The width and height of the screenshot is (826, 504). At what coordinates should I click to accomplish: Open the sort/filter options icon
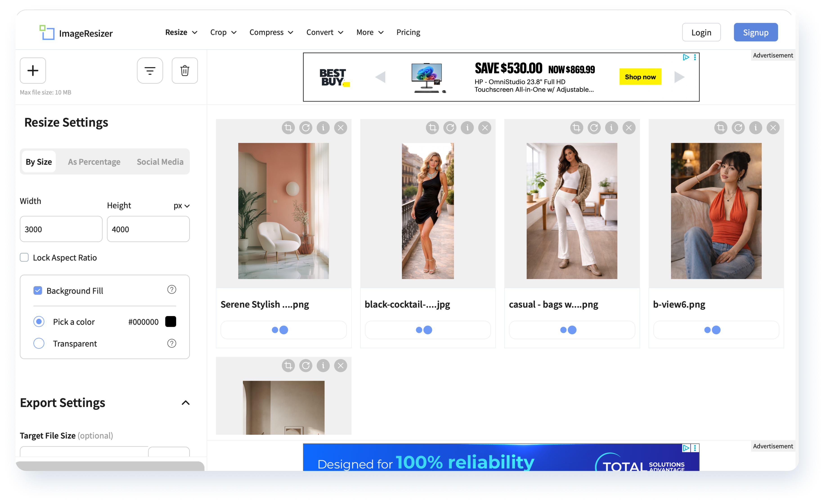tap(150, 70)
